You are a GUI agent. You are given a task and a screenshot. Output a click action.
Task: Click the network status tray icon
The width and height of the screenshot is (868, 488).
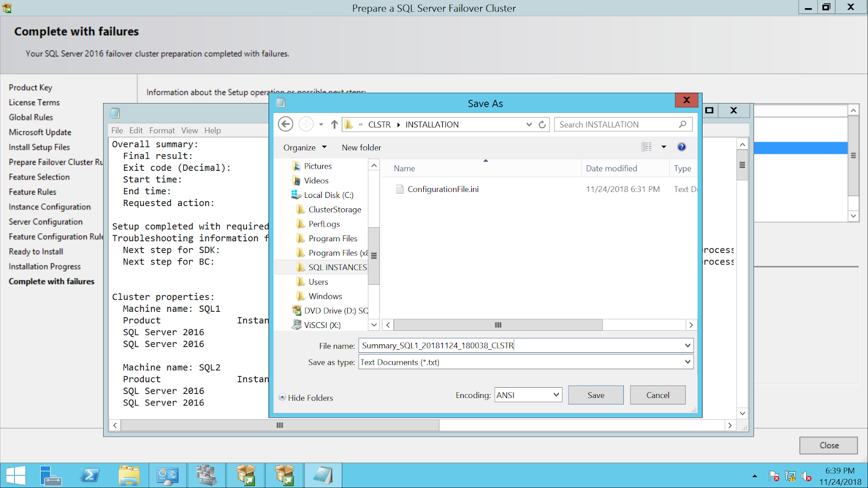[x=790, y=476]
